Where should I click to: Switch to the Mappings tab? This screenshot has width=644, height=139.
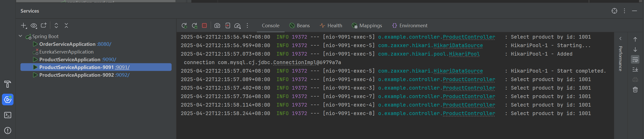tap(367, 25)
